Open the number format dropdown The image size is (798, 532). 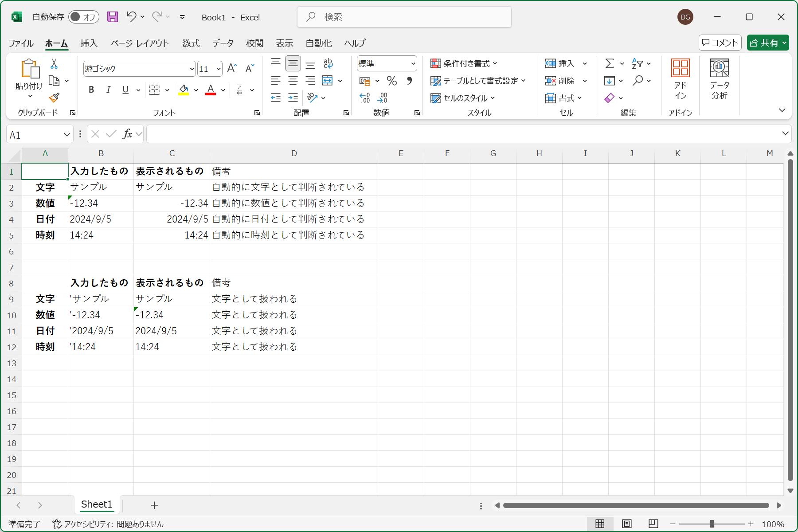(x=413, y=63)
